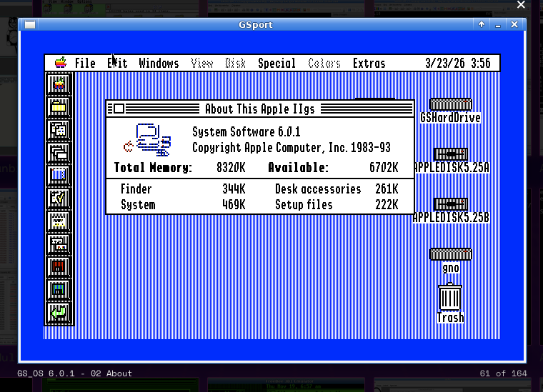Viewport: 543px width, 392px height.
Task: Open the Windows menu
Action: click(x=159, y=64)
